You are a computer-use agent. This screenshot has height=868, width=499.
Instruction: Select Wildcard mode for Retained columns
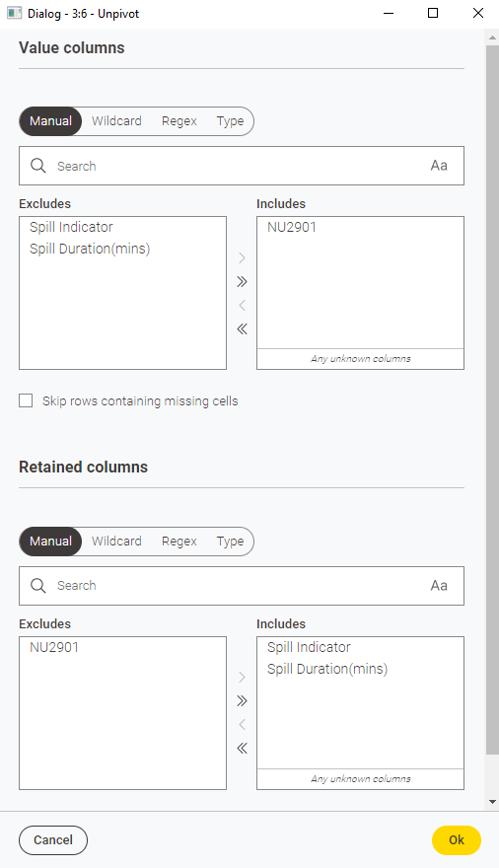pyautogui.click(x=116, y=542)
